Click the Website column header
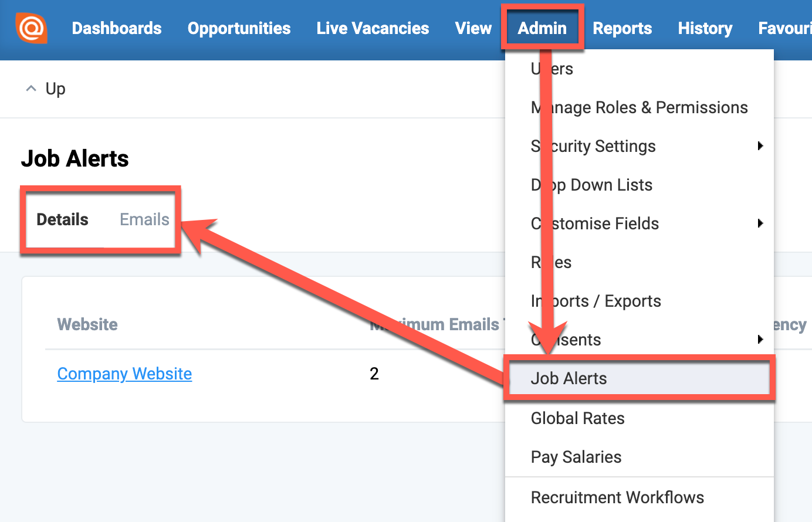The image size is (812, 522). [x=87, y=324]
